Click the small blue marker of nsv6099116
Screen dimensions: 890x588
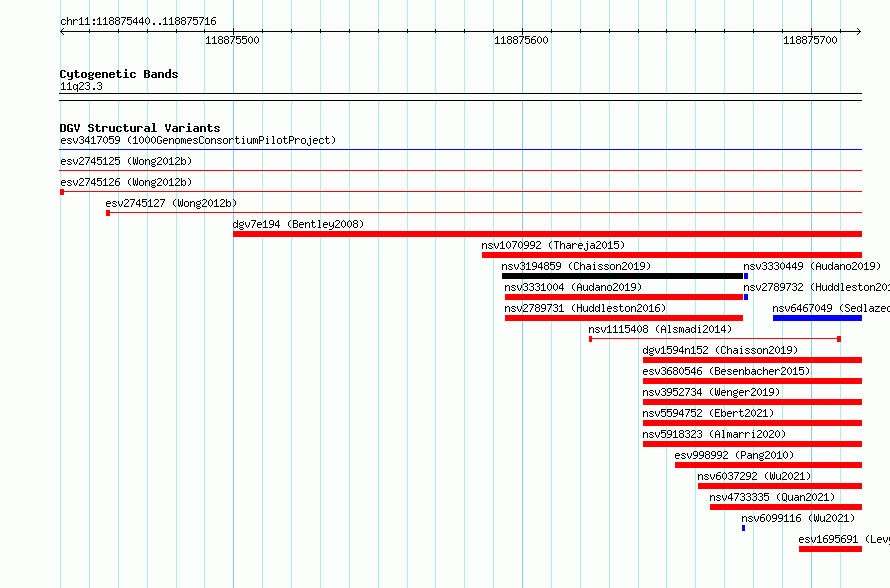(x=744, y=528)
